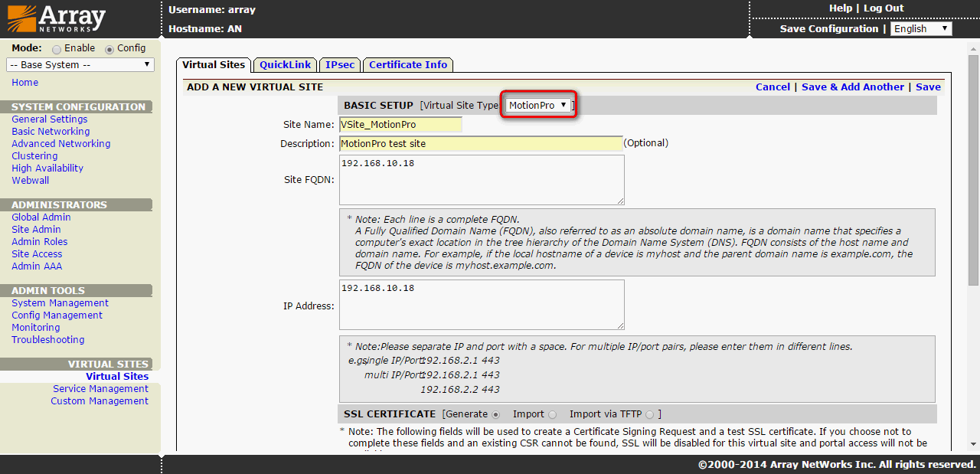This screenshot has width=980, height=474.
Task: Open Global Admin
Action: [41, 217]
